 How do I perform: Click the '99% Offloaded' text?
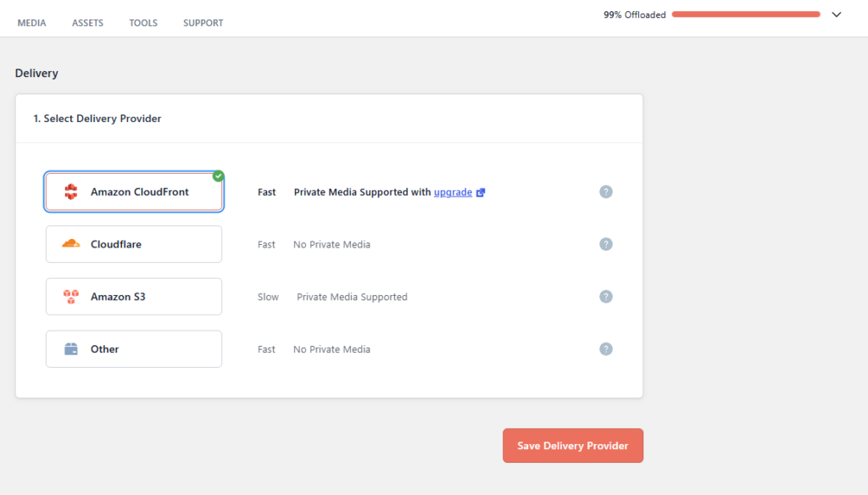(x=634, y=15)
